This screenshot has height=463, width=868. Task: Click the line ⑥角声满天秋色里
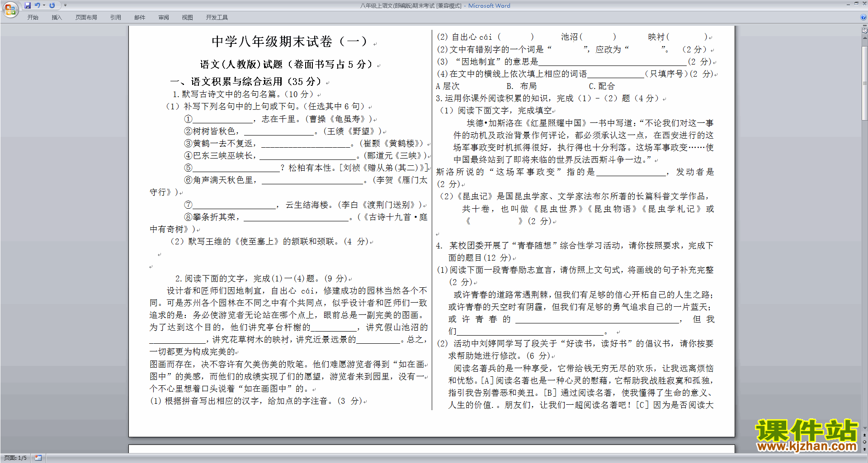tap(306, 180)
